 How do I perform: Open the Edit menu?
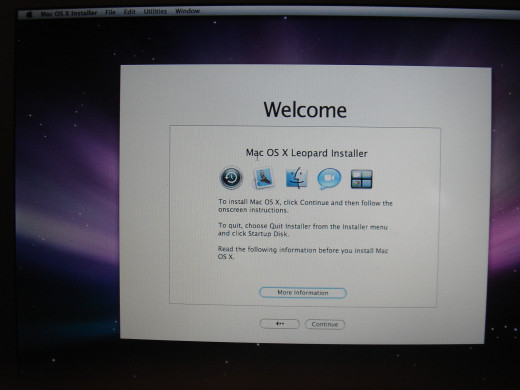coord(130,12)
